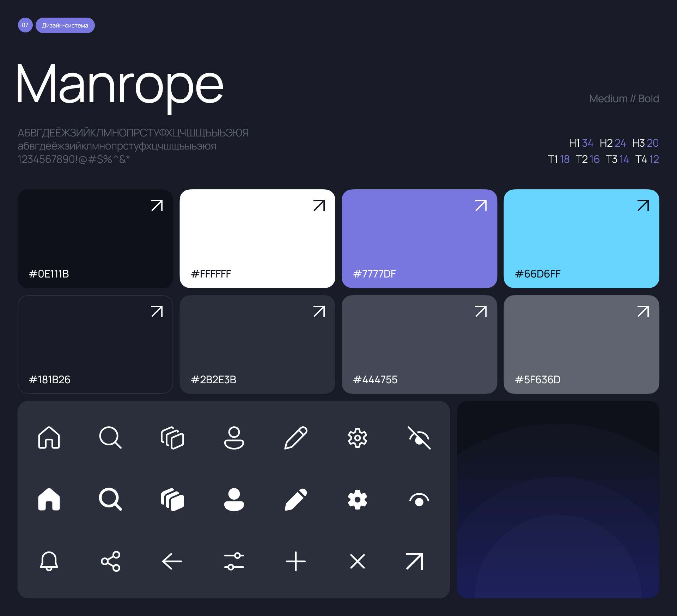Image resolution: width=677 pixels, height=616 pixels.
Task: Click the outlined pencil edit icon
Action: pos(296,438)
